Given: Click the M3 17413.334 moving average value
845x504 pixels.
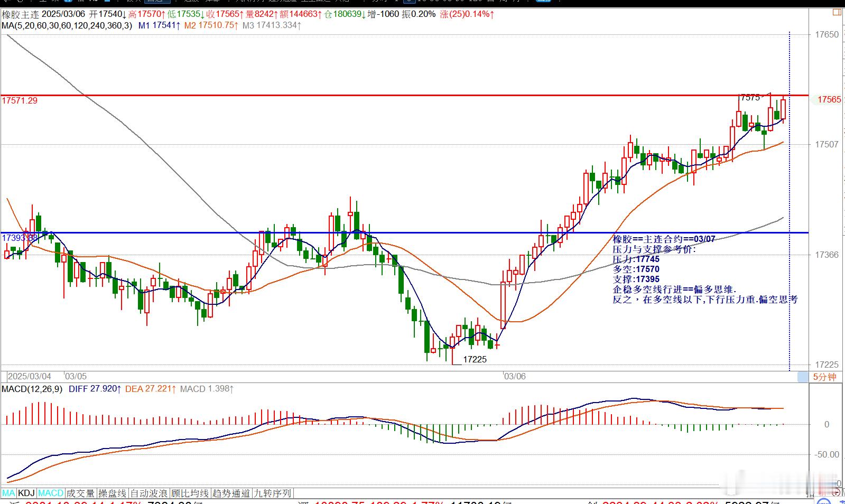Looking at the screenshot, I should pyautogui.click(x=272, y=25).
